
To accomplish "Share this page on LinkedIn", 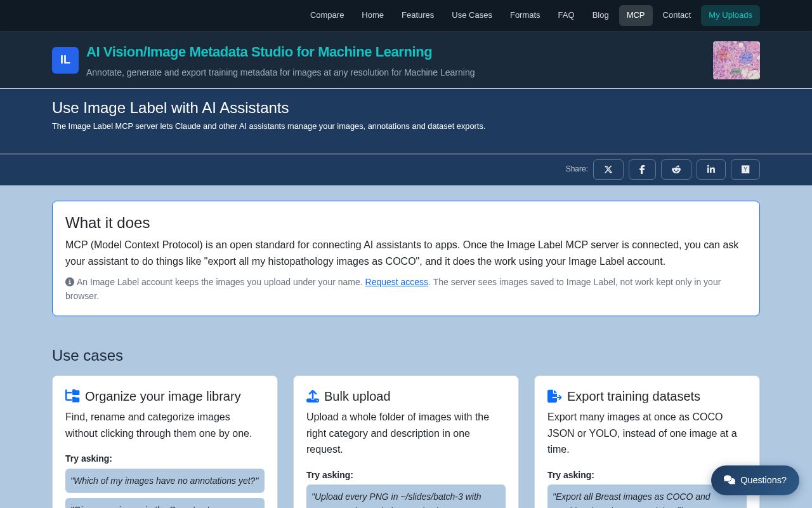I will (x=711, y=170).
